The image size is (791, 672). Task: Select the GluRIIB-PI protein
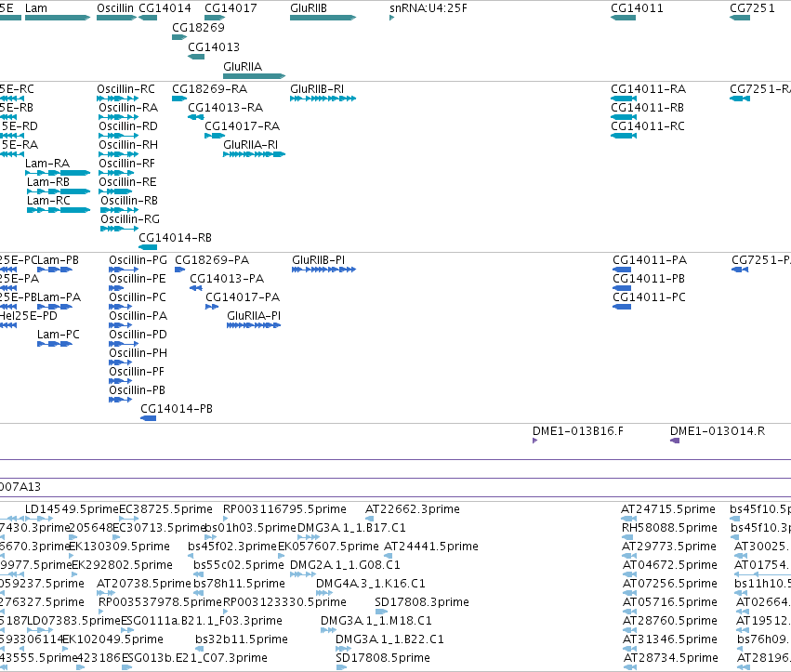323,270
